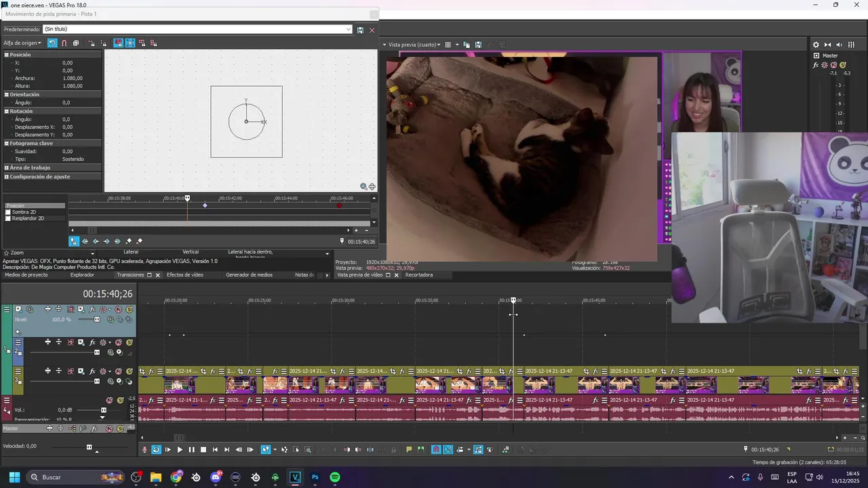
Task: Click the Velocidad rate slider
Action: (88, 447)
